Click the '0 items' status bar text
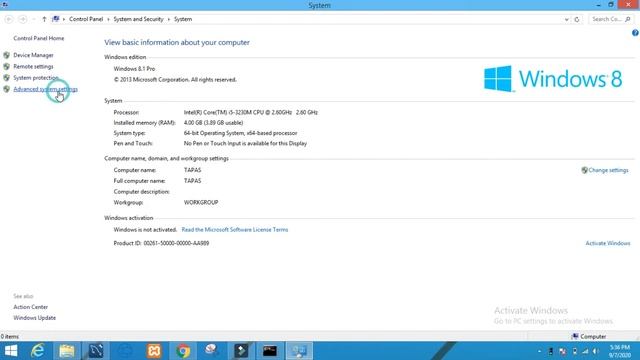 10,336
